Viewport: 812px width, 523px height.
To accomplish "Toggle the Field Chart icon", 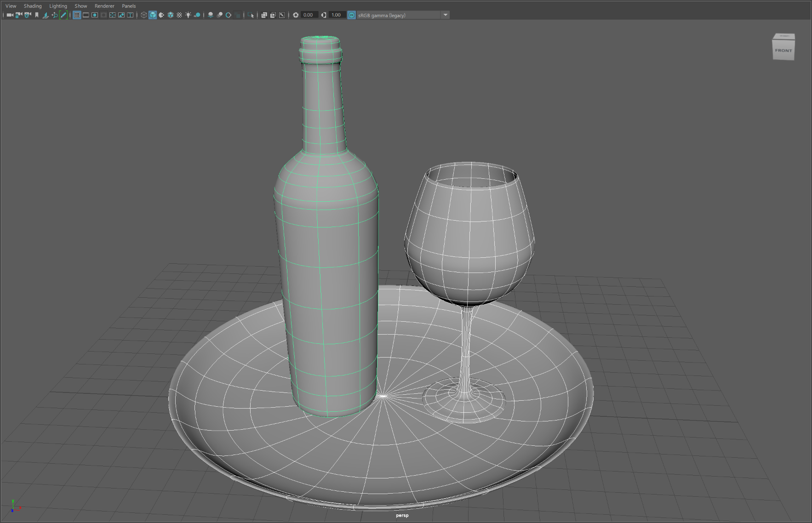I will (113, 15).
